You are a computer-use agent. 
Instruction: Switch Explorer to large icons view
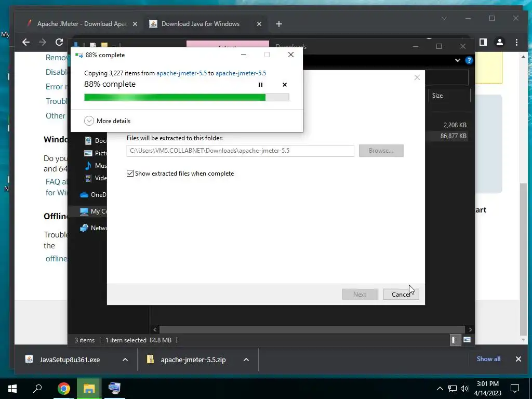click(x=467, y=340)
